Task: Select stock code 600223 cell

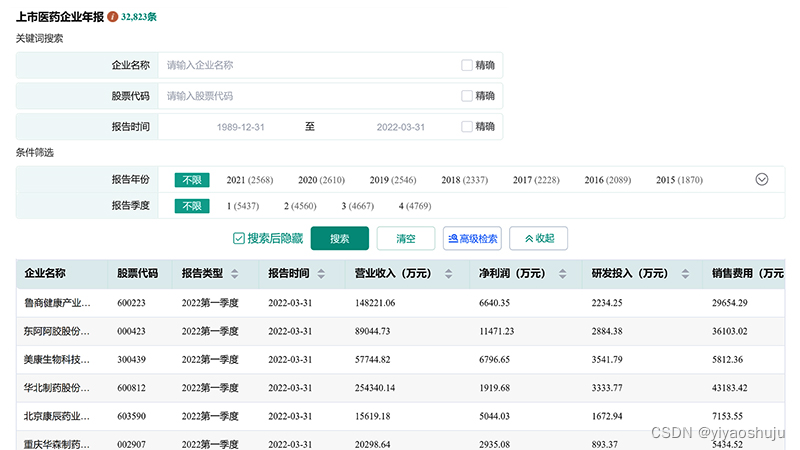Action: tap(131, 303)
